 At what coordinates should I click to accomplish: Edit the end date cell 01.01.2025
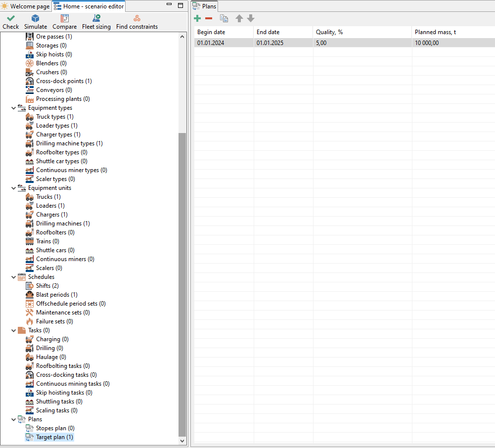tap(283, 43)
